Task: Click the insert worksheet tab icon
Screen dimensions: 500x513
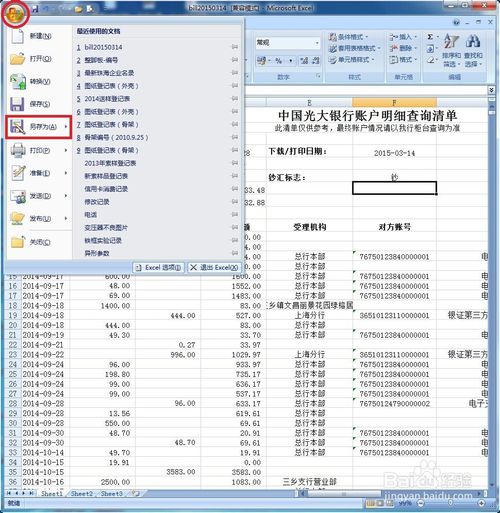Action: coord(135,493)
